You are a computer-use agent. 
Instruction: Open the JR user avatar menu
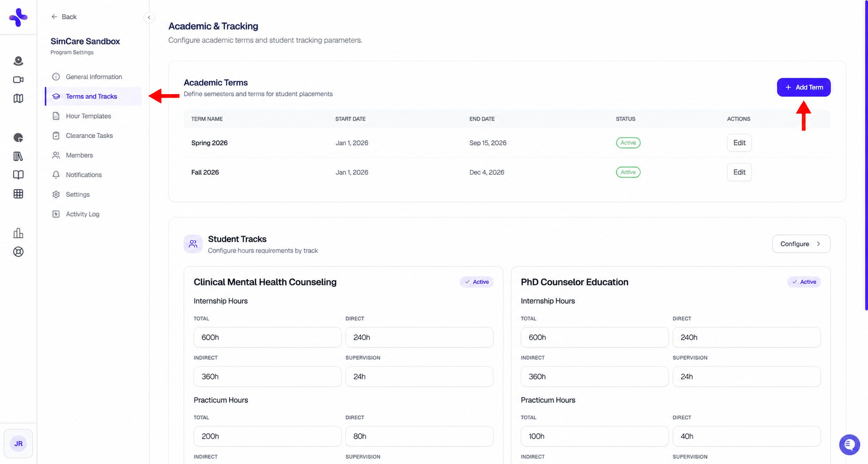click(18, 444)
